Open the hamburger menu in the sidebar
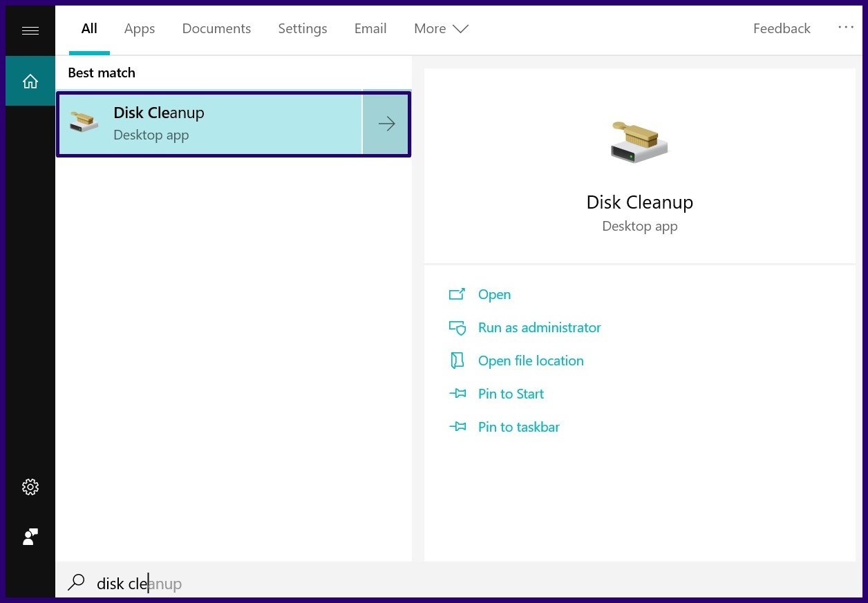Screen dimensions: 868x603 [x=30, y=30]
